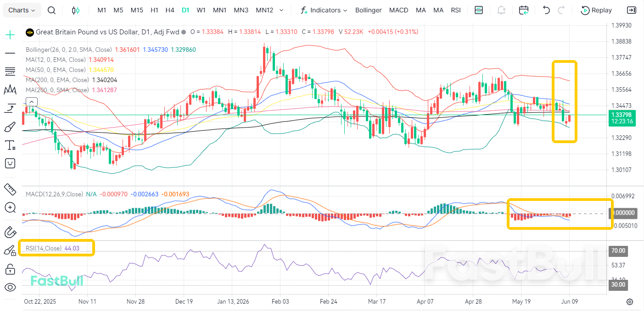Add RSI indicator from toolbar
This screenshot has height=311, width=644.
point(456,10)
